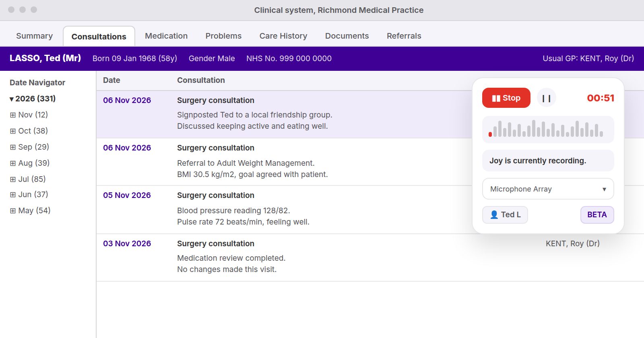The image size is (644, 338).
Task: Click the 00:51 recording timer
Action: pos(601,98)
